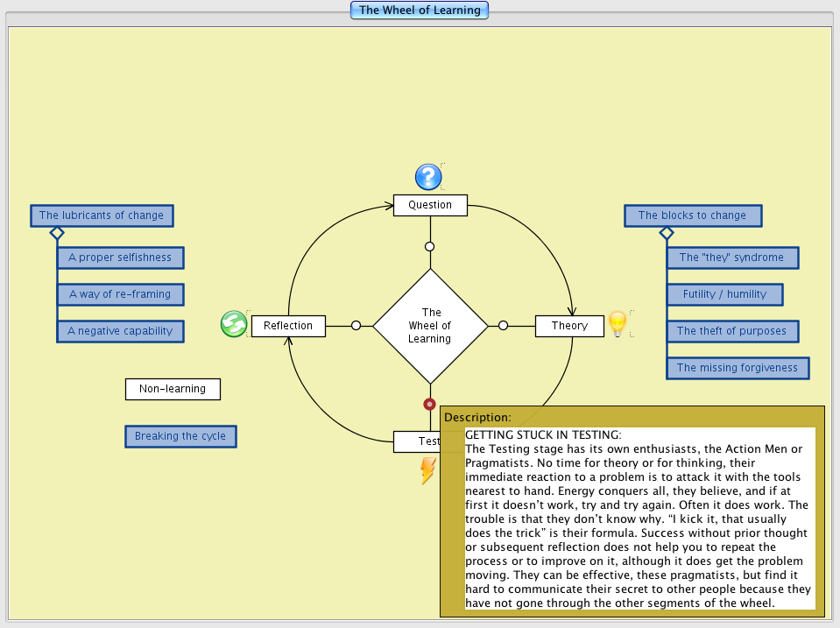This screenshot has height=628, width=840.
Task: Select The Wheel of Learning tab
Action: click(x=420, y=11)
